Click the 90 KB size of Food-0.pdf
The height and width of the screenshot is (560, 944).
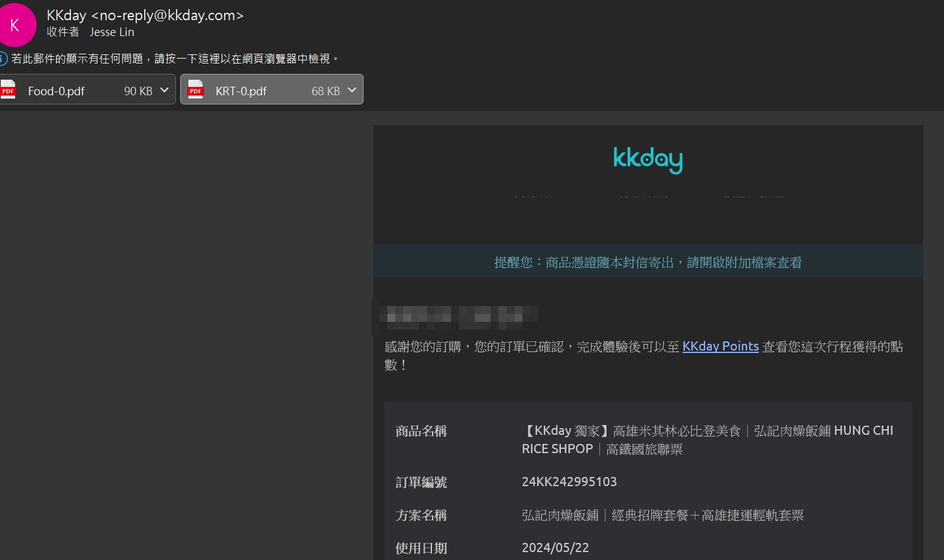pyautogui.click(x=138, y=91)
